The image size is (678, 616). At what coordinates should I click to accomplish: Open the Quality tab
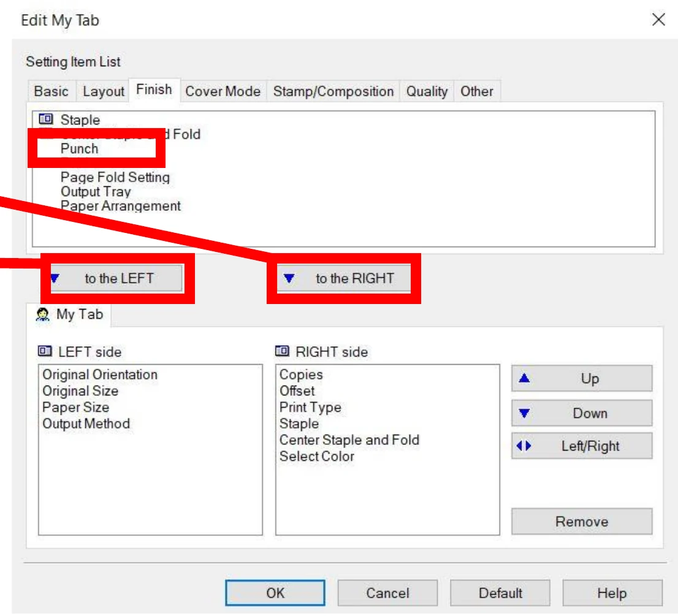[427, 91]
